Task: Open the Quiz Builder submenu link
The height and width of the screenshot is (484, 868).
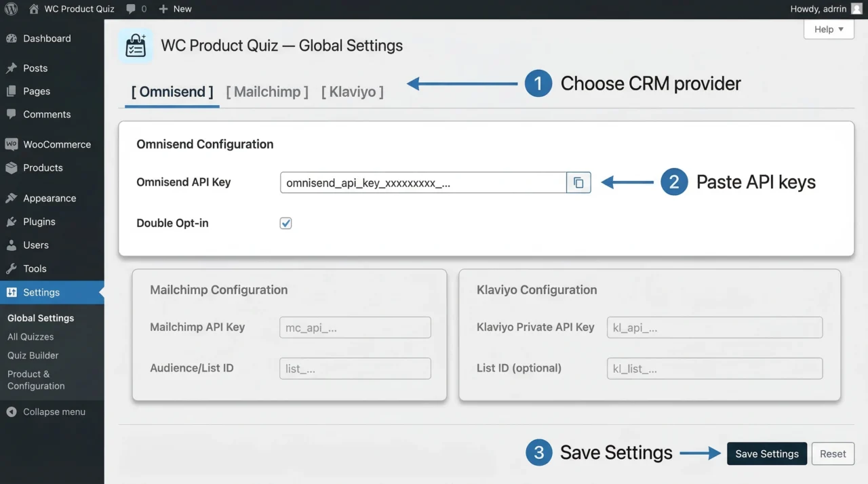Action: [x=33, y=355]
